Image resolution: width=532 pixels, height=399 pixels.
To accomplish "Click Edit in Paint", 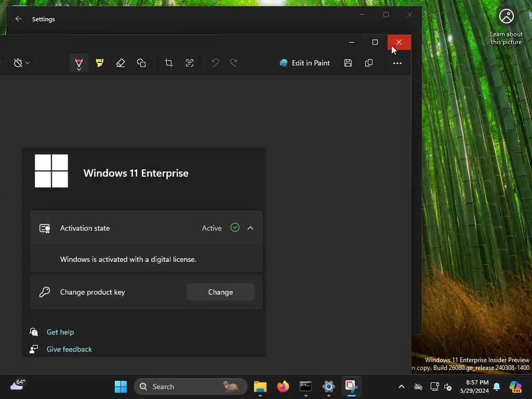I will 304,63.
